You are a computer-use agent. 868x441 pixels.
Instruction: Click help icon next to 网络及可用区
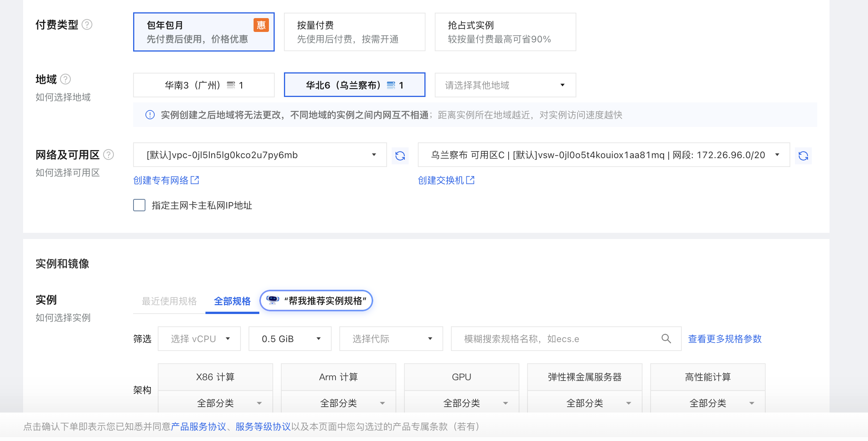pyautogui.click(x=109, y=155)
